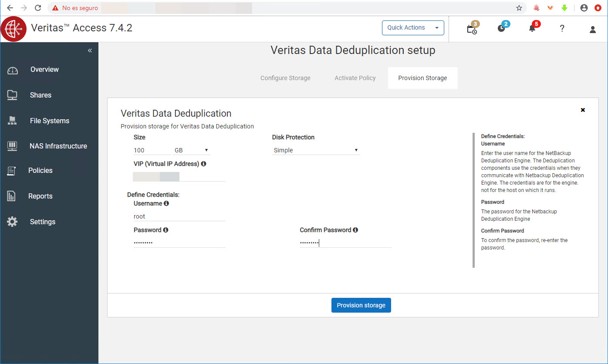The width and height of the screenshot is (608, 364).
Task: Click the File Systems icon
Action: [12, 121]
